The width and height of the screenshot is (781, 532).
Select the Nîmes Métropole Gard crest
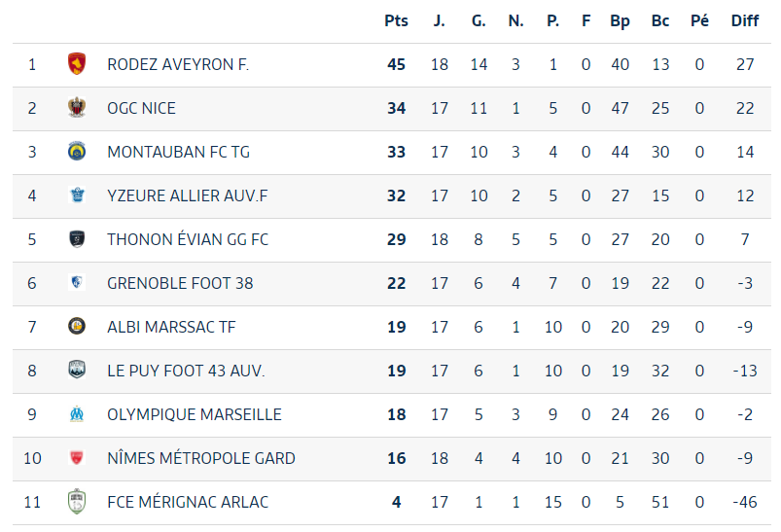77,458
